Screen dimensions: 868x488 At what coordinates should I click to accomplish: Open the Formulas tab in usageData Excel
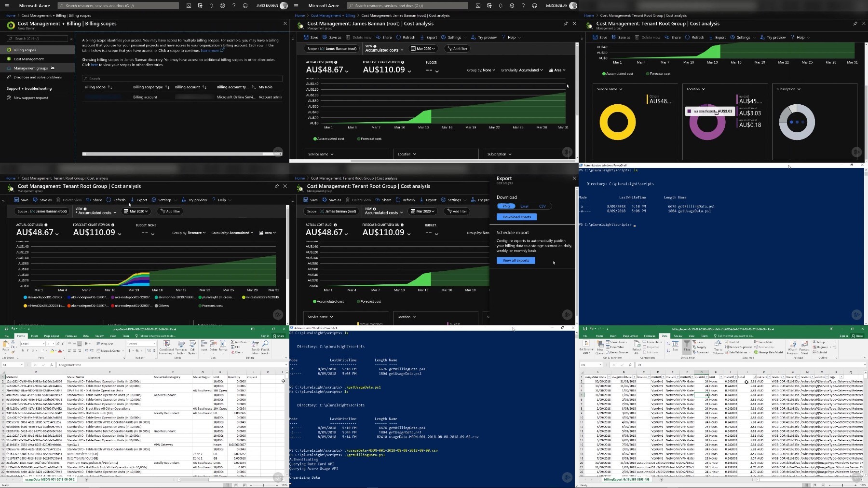tap(71, 336)
